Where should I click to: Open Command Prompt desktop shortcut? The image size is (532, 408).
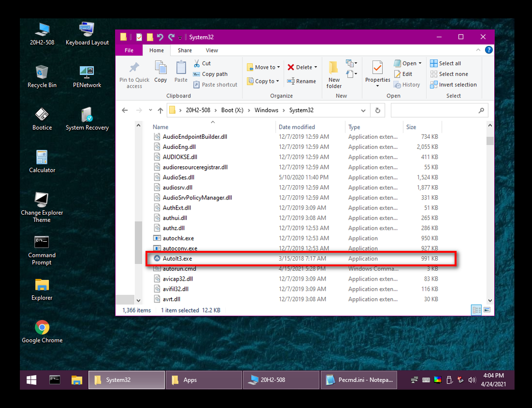(42, 250)
